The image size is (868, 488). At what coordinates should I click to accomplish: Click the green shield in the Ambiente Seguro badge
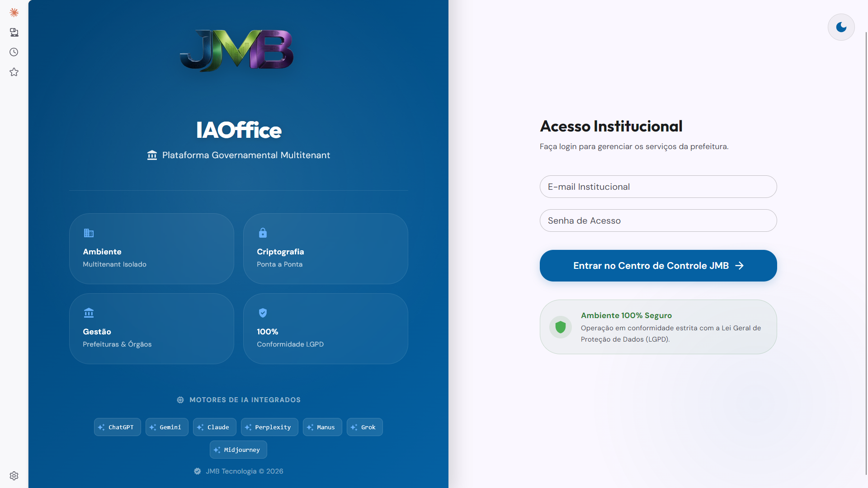(x=560, y=327)
